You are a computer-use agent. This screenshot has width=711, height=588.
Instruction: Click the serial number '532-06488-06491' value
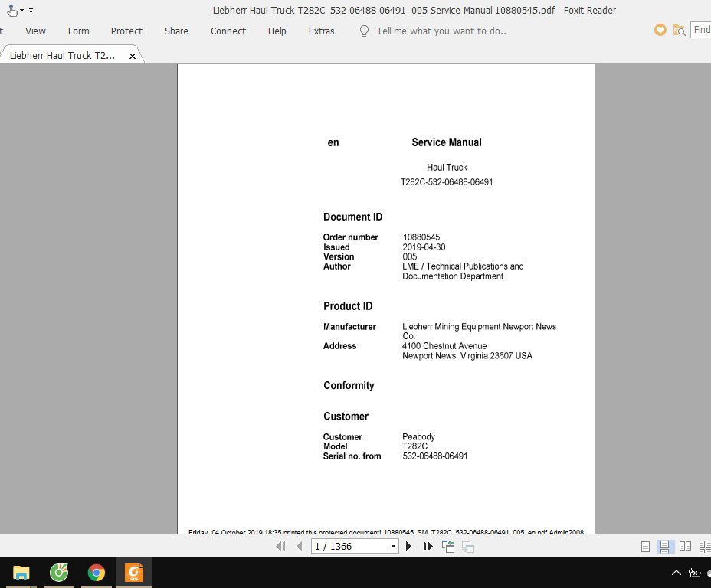pos(435,456)
